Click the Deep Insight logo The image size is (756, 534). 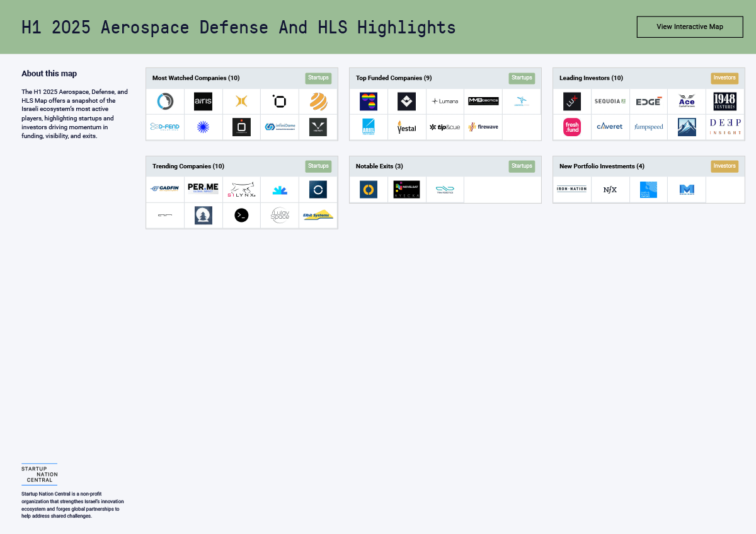725,127
